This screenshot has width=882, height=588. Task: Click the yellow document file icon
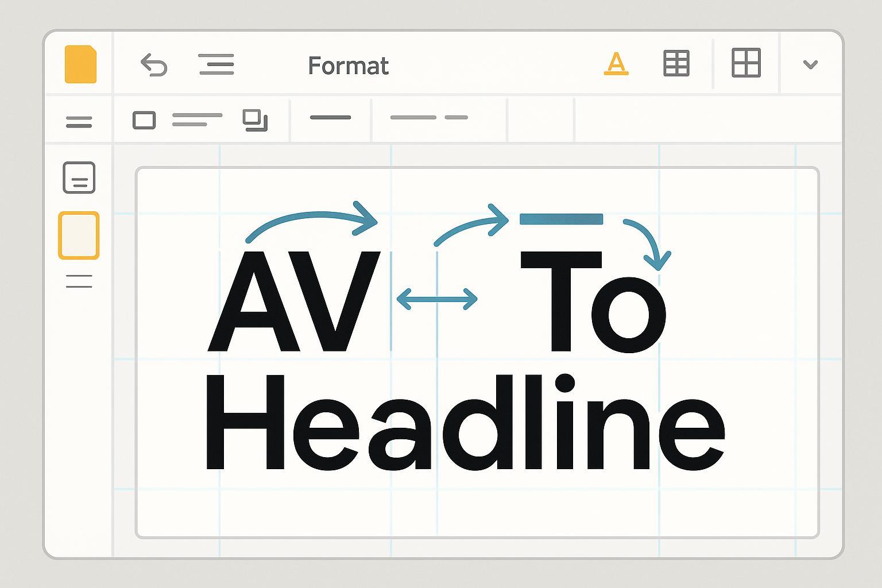point(80,64)
